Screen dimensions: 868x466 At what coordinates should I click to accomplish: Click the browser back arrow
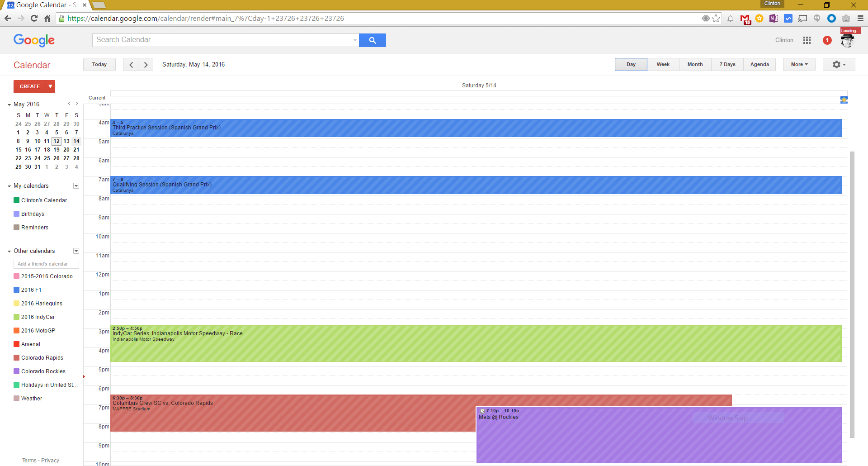point(8,19)
